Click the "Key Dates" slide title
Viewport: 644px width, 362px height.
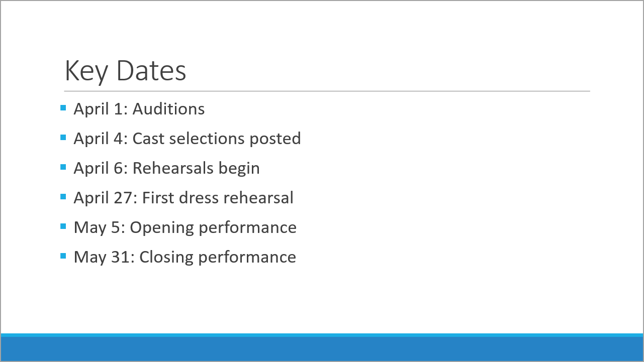pyautogui.click(x=125, y=71)
